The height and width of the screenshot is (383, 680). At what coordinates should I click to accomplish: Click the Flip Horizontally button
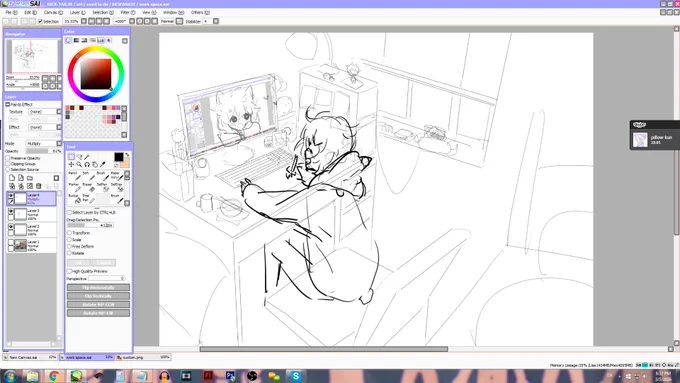coord(98,288)
